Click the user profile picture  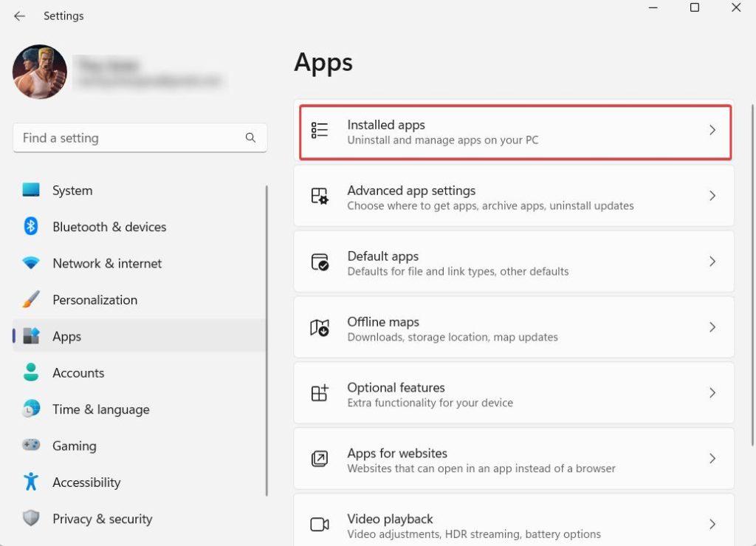40,72
